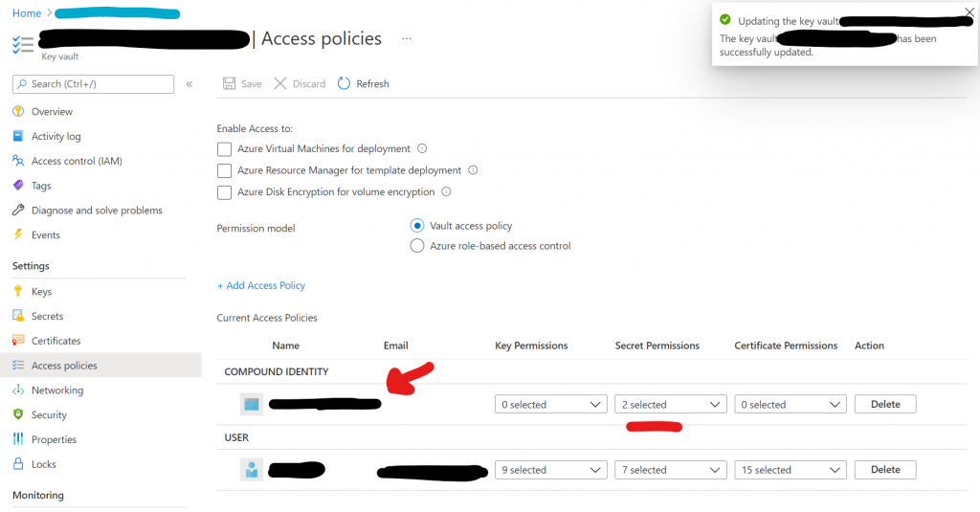The width and height of the screenshot is (980, 512).
Task: Click the Certificate Permissions column header
Action: point(786,345)
